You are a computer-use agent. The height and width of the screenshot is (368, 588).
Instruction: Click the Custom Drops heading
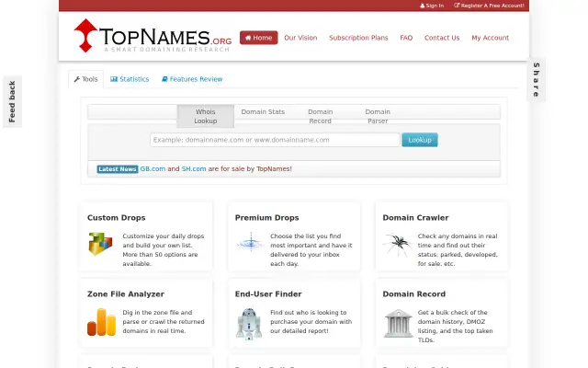point(117,218)
